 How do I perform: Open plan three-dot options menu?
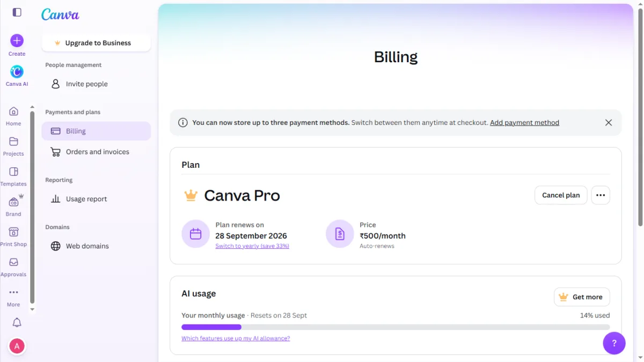601,195
